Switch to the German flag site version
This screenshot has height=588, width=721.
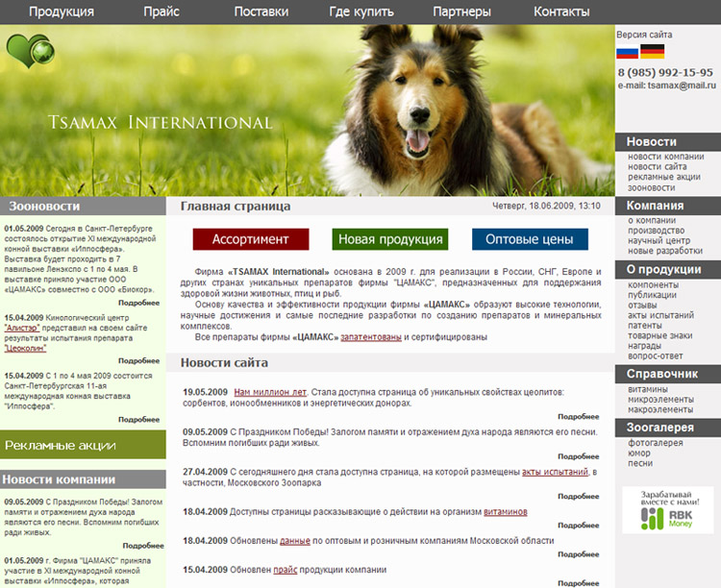click(x=653, y=52)
